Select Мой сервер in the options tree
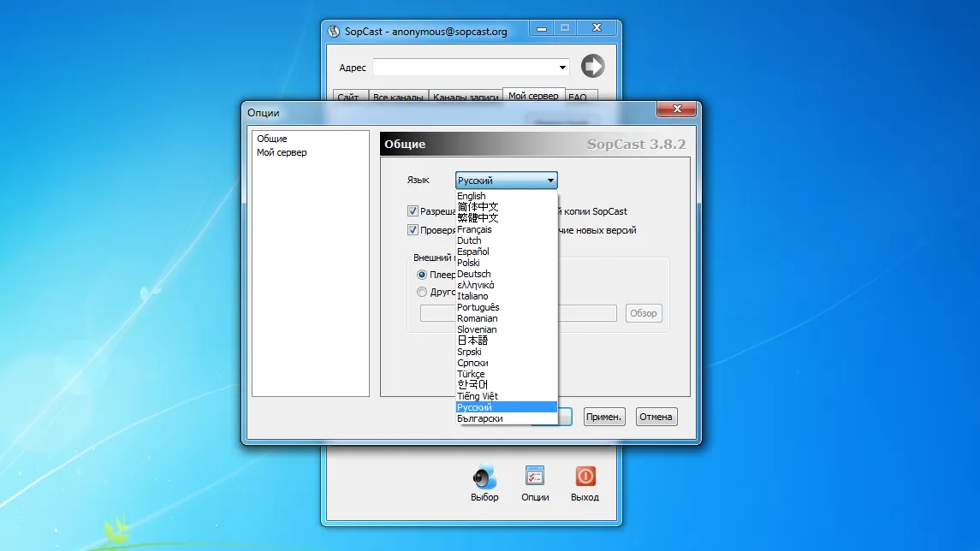The image size is (980, 551). [x=282, y=152]
